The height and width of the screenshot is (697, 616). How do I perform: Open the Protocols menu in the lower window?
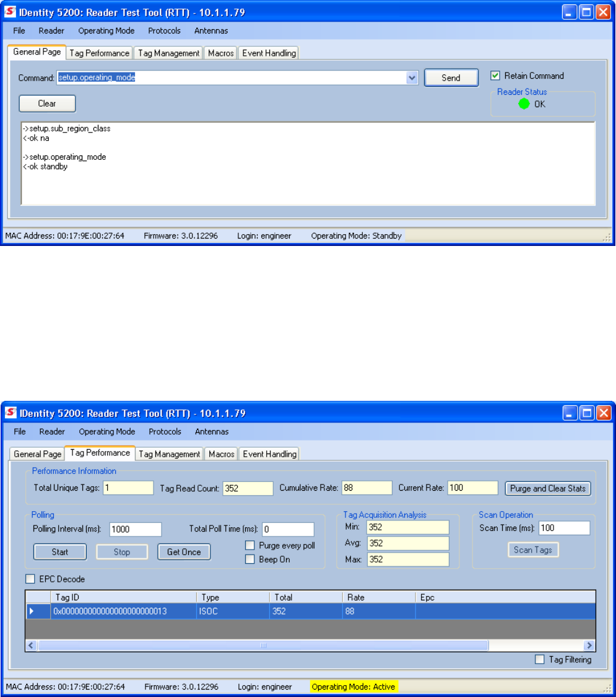tap(165, 432)
